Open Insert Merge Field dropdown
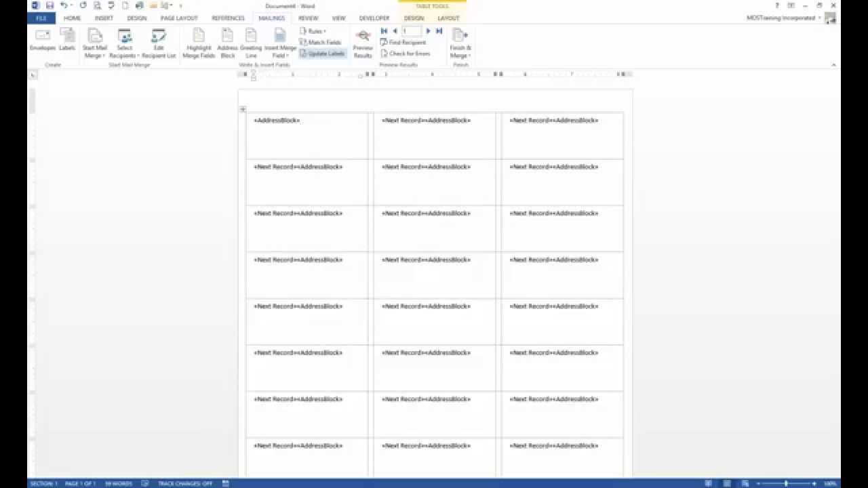Viewport: 868px width, 488px height. pyautogui.click(x=280, y=43)
